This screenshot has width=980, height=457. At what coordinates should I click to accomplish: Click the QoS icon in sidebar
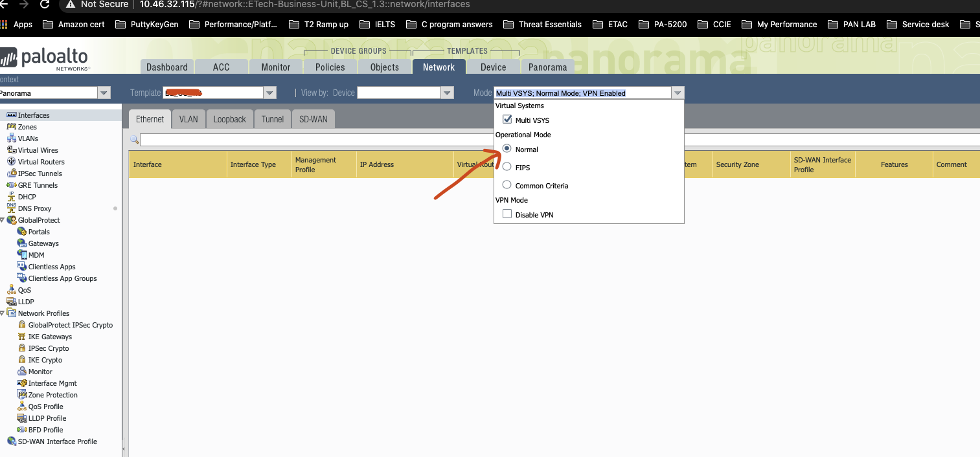pyautogui.click(x=12, y=290)
